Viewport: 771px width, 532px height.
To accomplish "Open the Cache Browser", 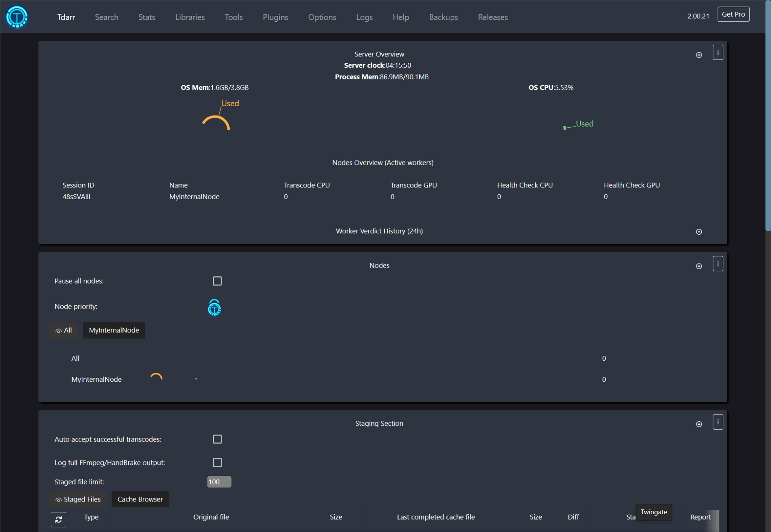I will pyautogui.click(x=140, y=499).
